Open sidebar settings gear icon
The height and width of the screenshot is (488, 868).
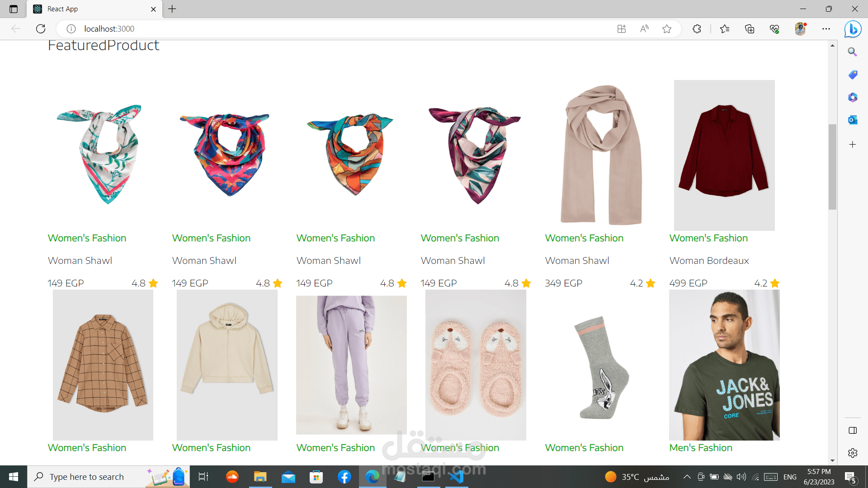(x=853, y=453)
